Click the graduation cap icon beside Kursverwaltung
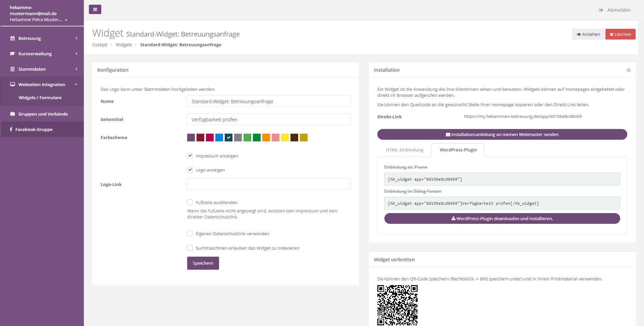The height and width of the screenshot is (326, 644). (12, 54)
